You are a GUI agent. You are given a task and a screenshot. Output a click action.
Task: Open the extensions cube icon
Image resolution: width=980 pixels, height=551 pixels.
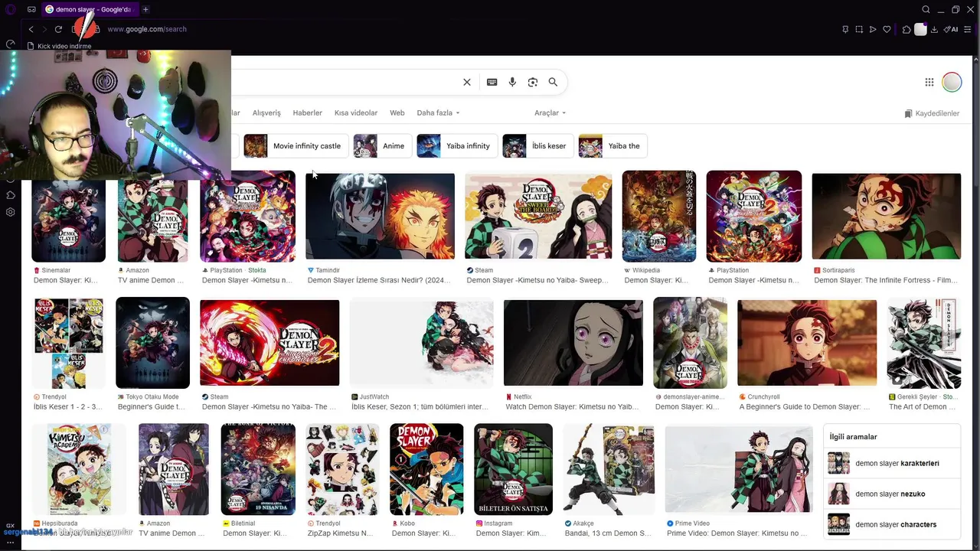(906, 29)
